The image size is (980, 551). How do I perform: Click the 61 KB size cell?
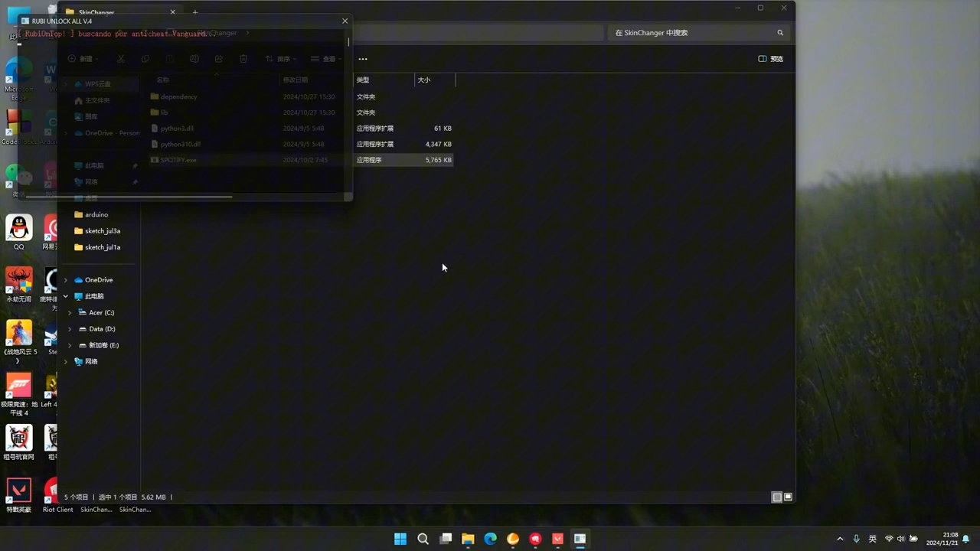coord(443,129)
